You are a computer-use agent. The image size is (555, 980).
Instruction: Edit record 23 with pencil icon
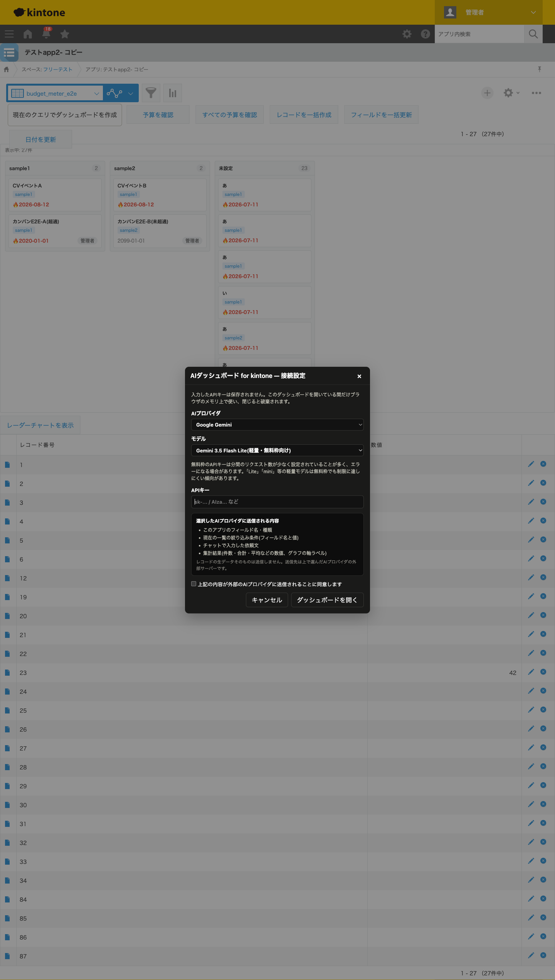coord(531,672)
